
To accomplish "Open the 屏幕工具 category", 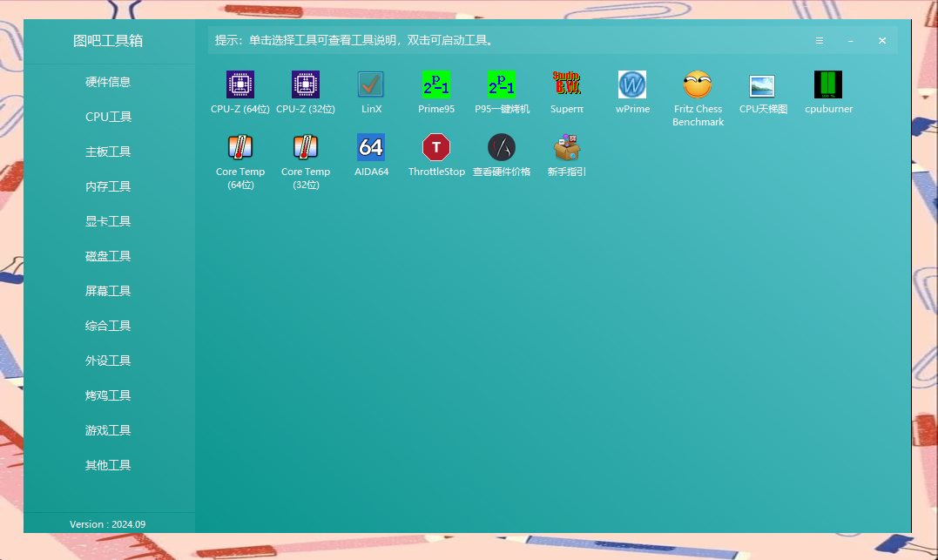I will click(108, 291).
